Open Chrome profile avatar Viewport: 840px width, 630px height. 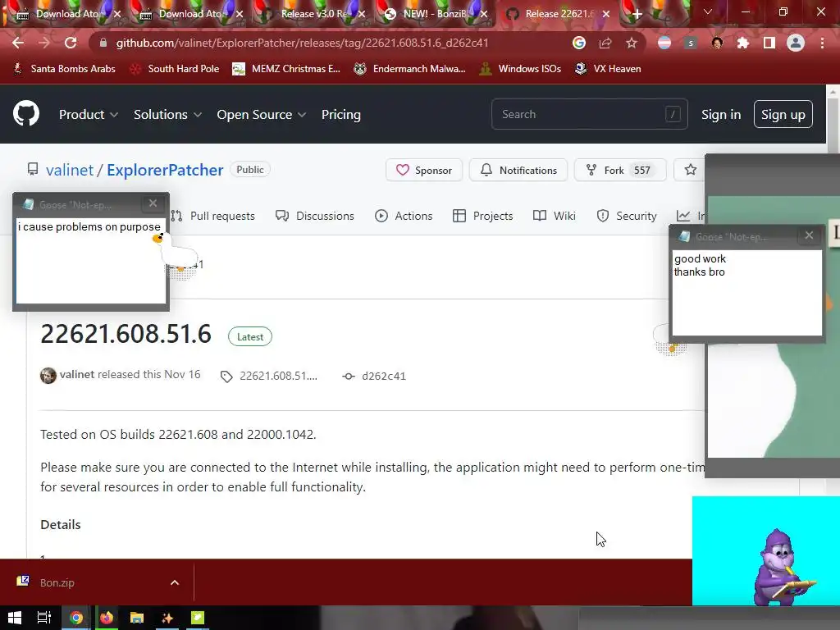(796, 43)
